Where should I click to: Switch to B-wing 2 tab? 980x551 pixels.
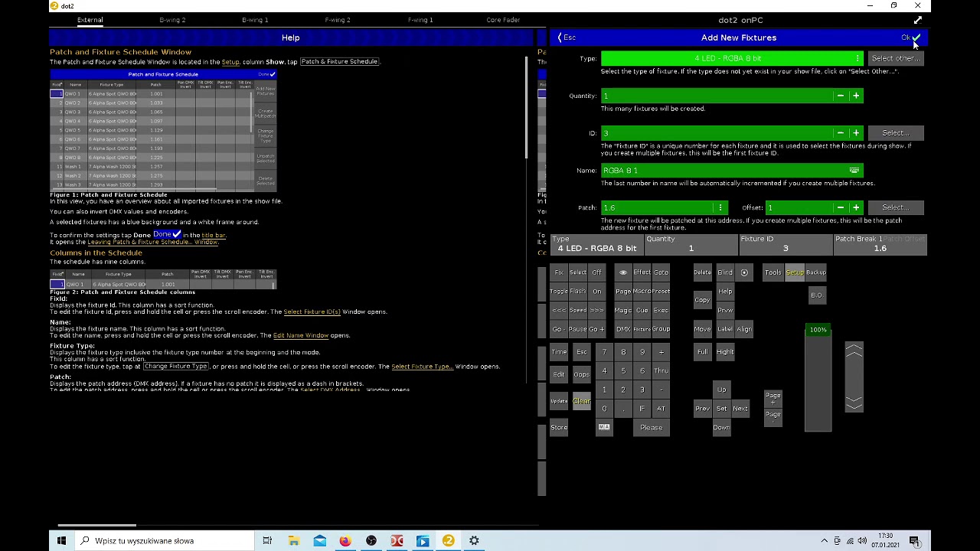pyautogui.click(x=172, y=20)
